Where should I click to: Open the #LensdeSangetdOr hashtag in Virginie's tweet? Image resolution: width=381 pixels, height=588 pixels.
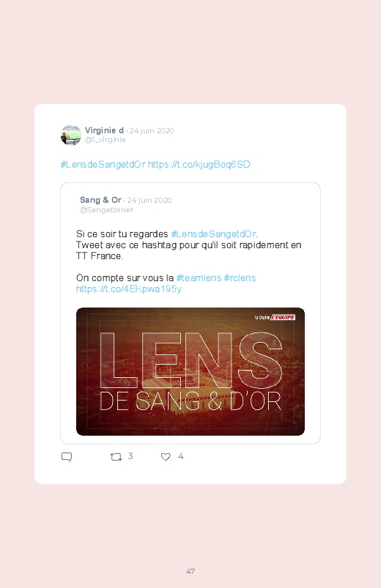pos(103,165)
